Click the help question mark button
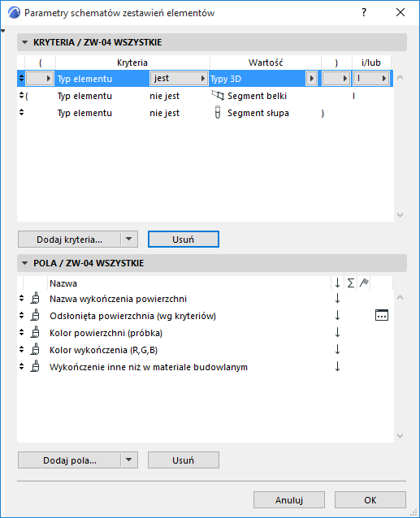 point(364,12)
